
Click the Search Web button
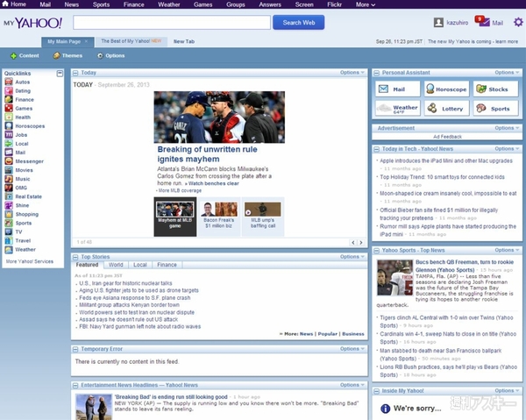click(299, 23)
